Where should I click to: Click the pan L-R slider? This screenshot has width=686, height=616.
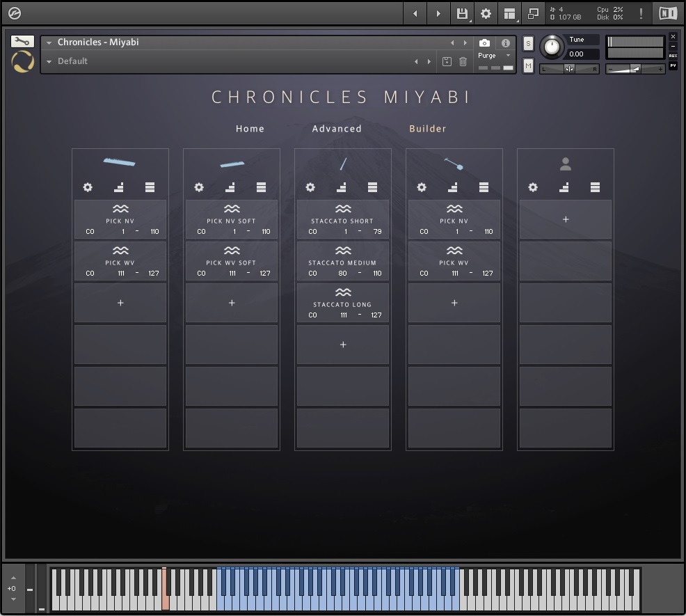coord(569,69)
